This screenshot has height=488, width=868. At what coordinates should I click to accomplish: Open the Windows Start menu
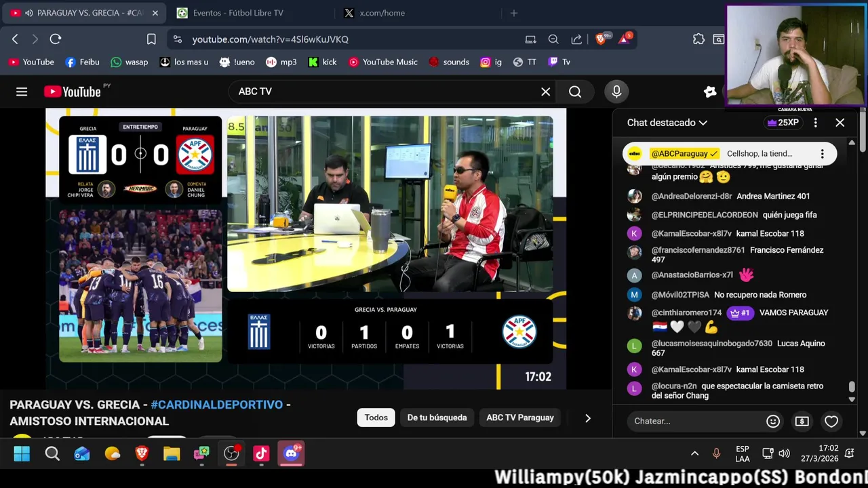click(x=22, y=453)
